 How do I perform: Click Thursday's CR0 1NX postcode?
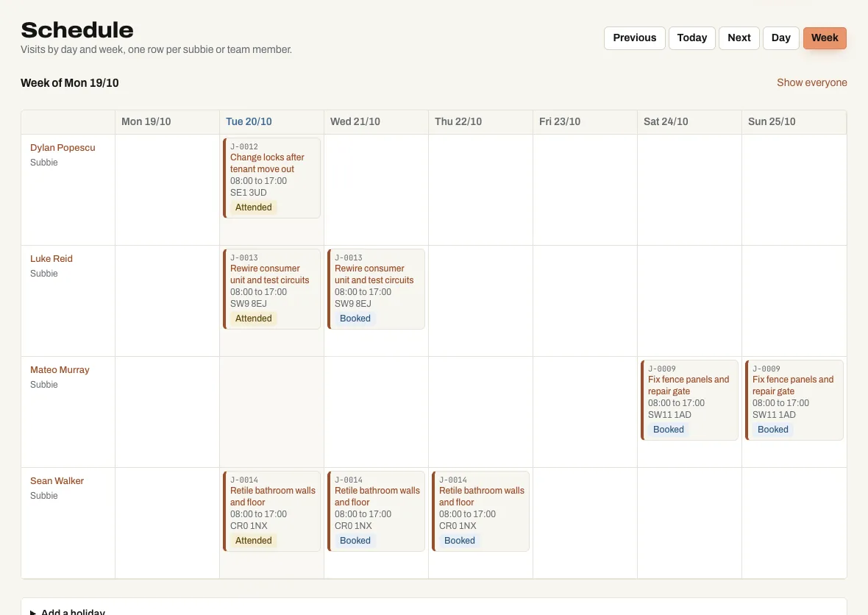(458, 526)
